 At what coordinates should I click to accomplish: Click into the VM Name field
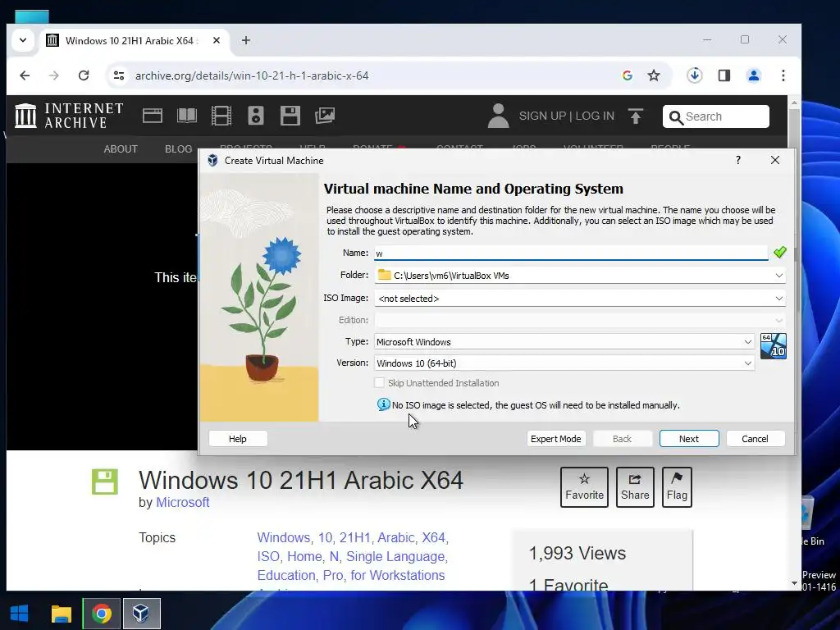tap(571, 253)
